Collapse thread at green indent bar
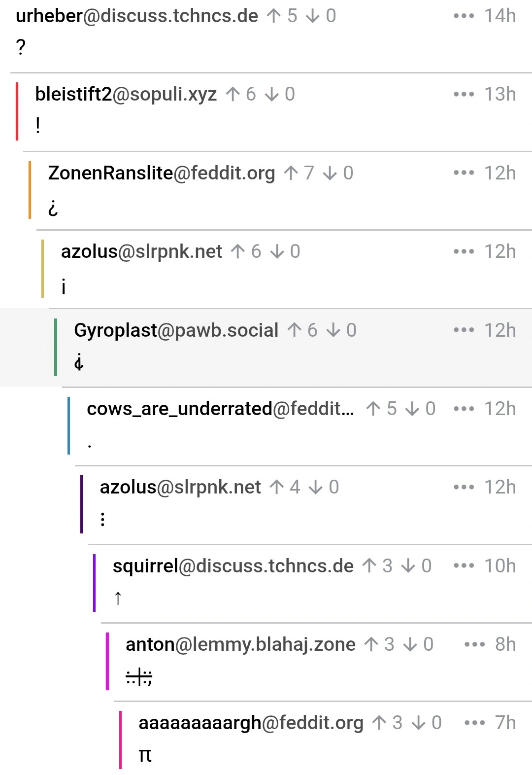This screenshot has height=775, width=532. click(x=56, y=347)
